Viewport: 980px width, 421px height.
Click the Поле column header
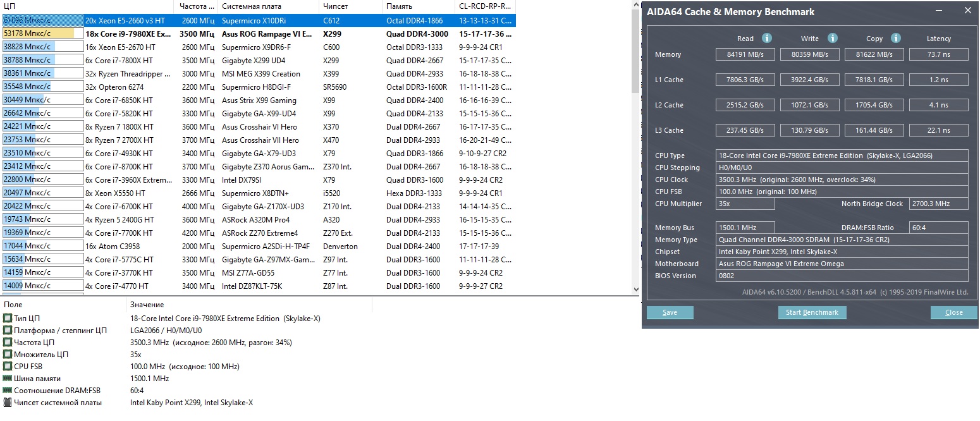[63, 305]
